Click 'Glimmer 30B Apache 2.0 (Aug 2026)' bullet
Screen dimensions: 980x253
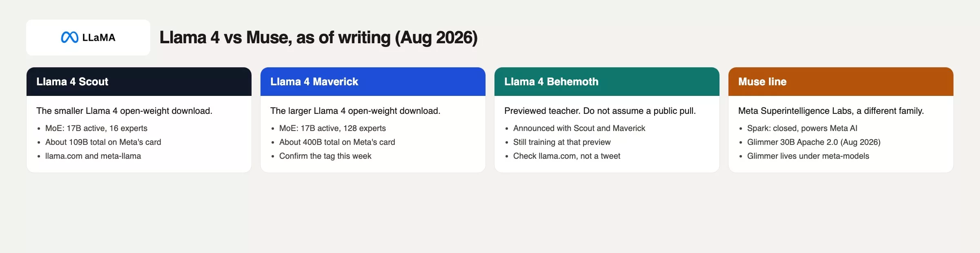coord(814,142)
